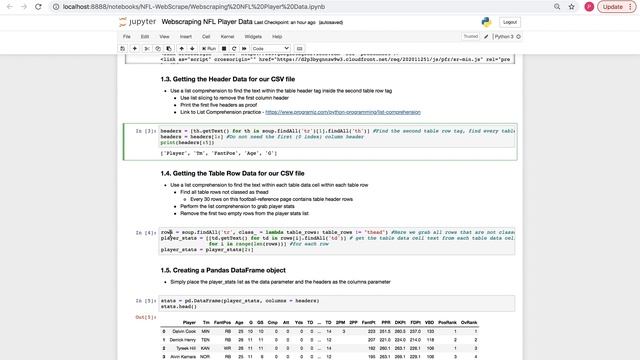640x360 pixels.
Task: Copy selected cells icon
Action: [158, 49]
